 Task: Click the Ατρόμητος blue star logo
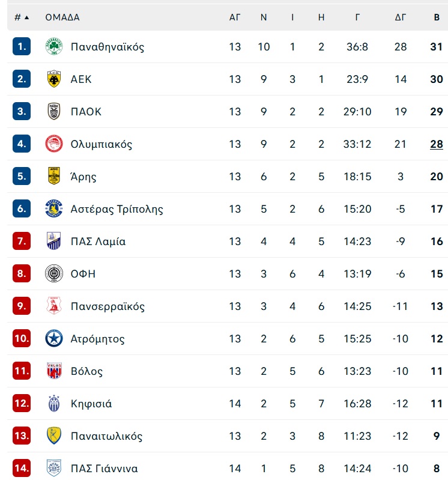(x=54, y=338)
